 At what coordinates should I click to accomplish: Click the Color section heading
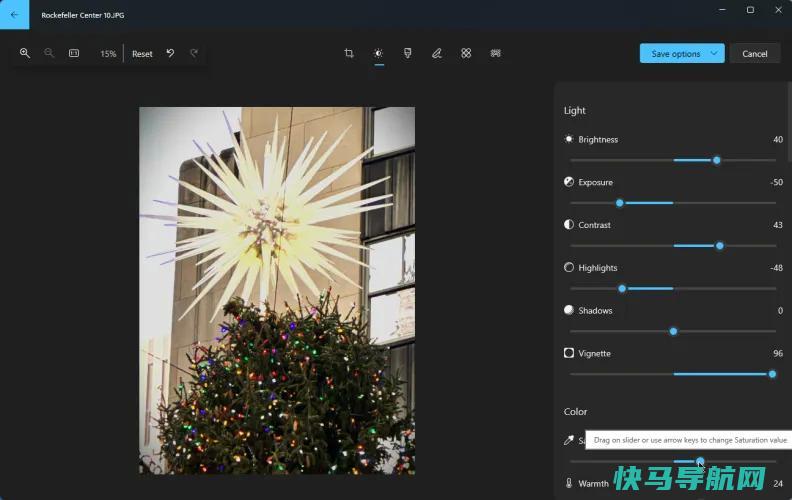[575, 412]
